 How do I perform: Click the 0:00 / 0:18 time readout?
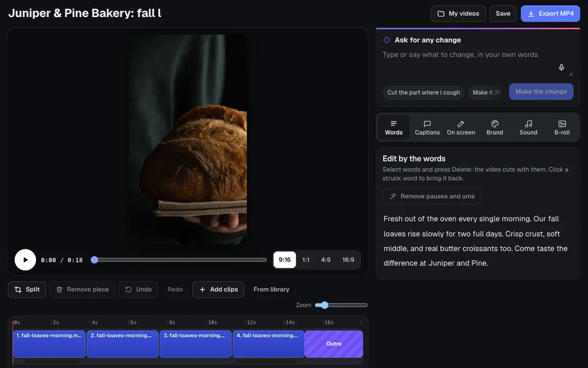tap(62, 260)
